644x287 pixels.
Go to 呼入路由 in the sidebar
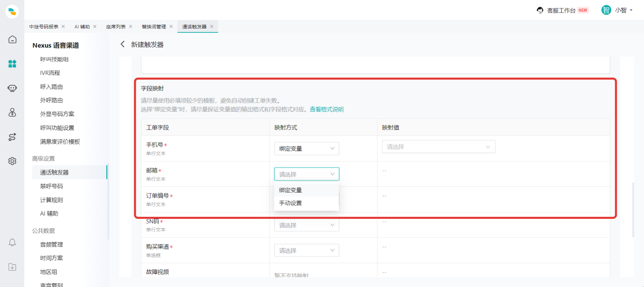[51, 87]
